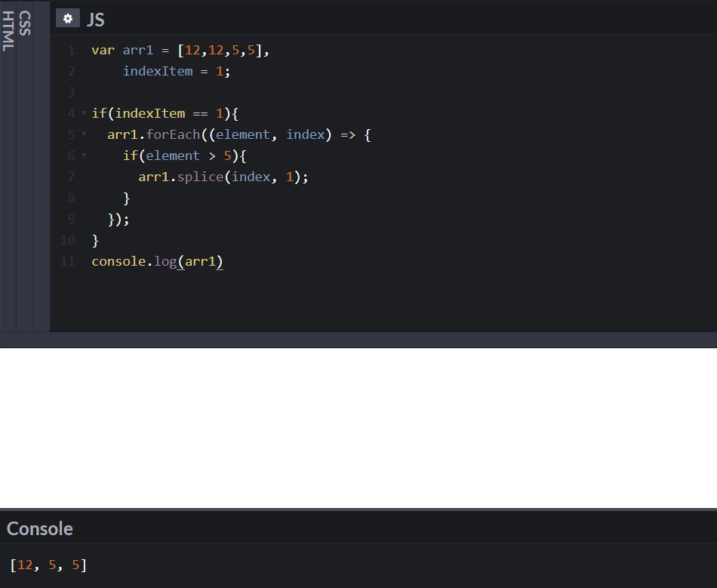The width and height of the screenshot is (717, 588).
Task: Click the empty line 3 in gutter
Action: point(72,92)
